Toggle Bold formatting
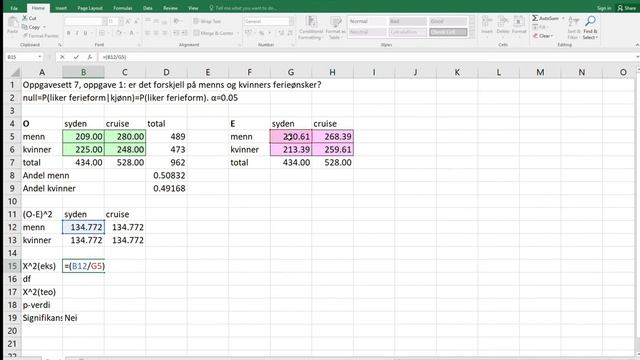The height and width of the screenshot is (360, 640). tap(68, 33)
